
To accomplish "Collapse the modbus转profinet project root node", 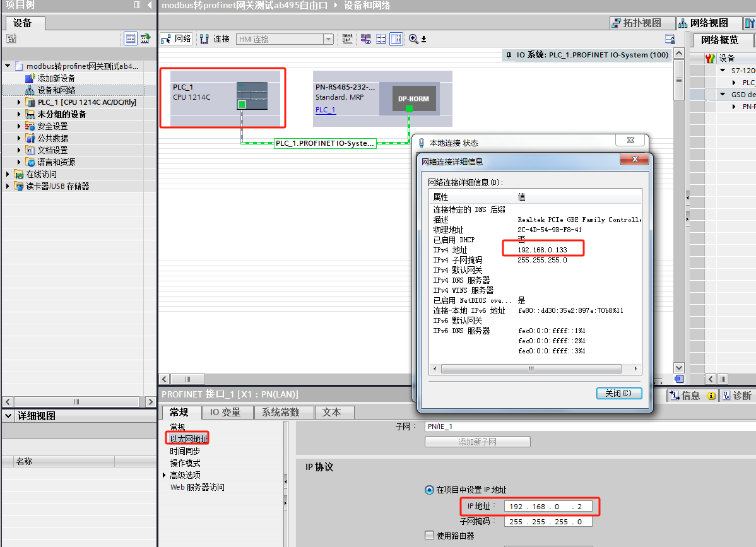I will pyautogui.click(x=8, y=66).
